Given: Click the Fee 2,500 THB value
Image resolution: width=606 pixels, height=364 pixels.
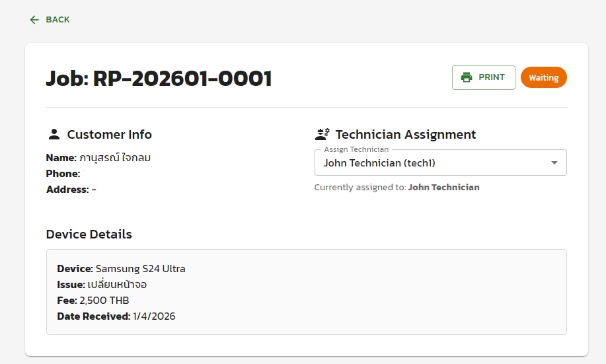Looking at the screenshot, I should pyautogui.click(x=104, y=300).
